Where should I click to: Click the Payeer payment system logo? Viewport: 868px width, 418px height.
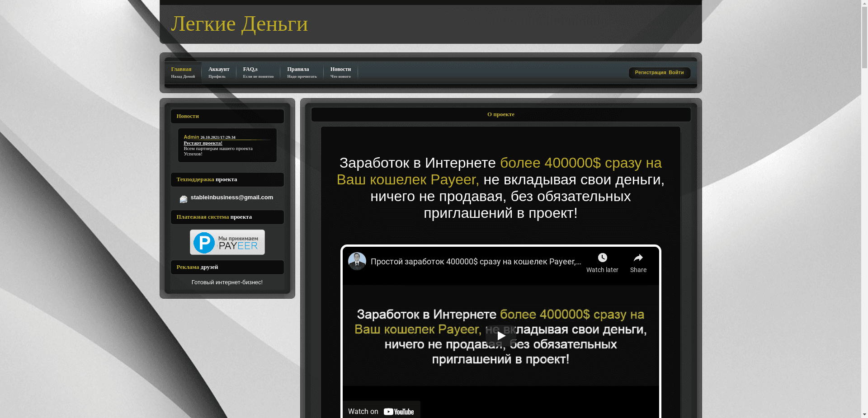(227, 242)
